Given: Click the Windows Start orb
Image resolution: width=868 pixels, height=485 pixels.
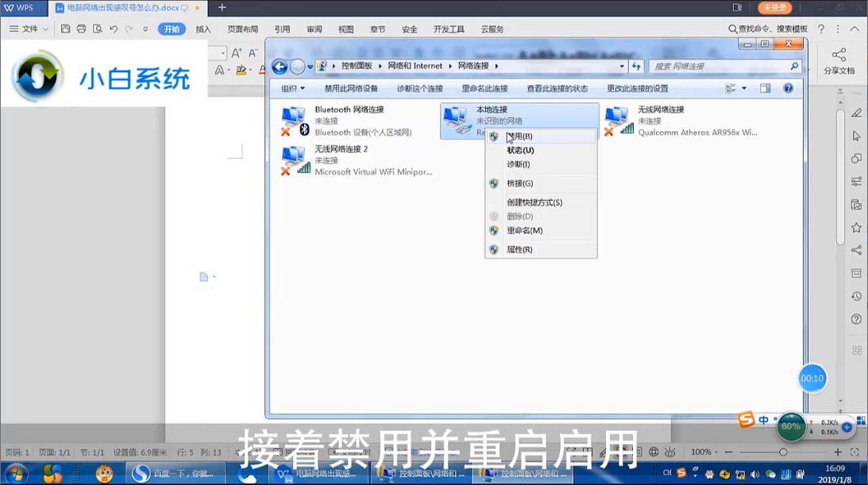Looking at the screenshot, I should click(x=17, y=474).
